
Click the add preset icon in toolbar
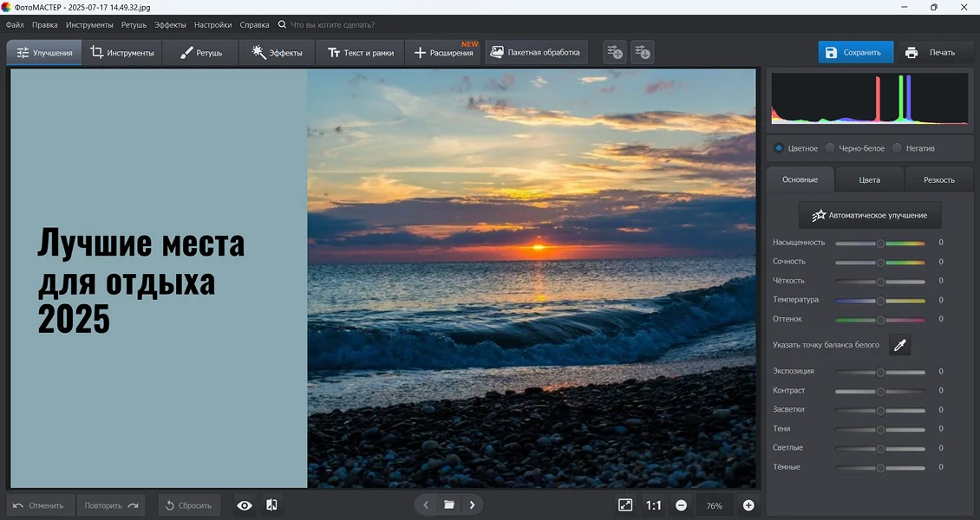614,53
